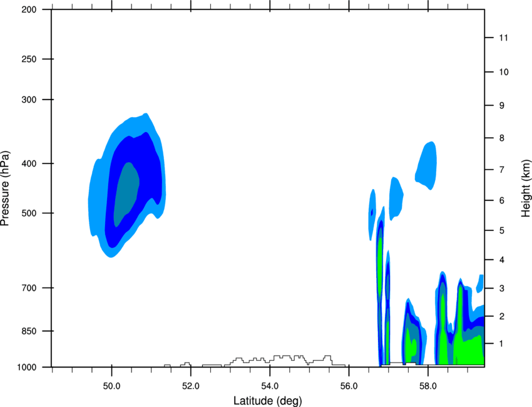Click latitude tick label 58.0
Image resolution: width=532 pixels, height=407 pixels.
(x=428, y=386)
